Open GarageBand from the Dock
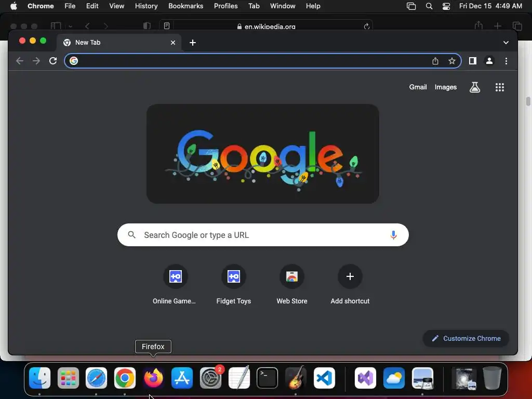Viewport: 532px width, 399px height. [x=296, y=378]
